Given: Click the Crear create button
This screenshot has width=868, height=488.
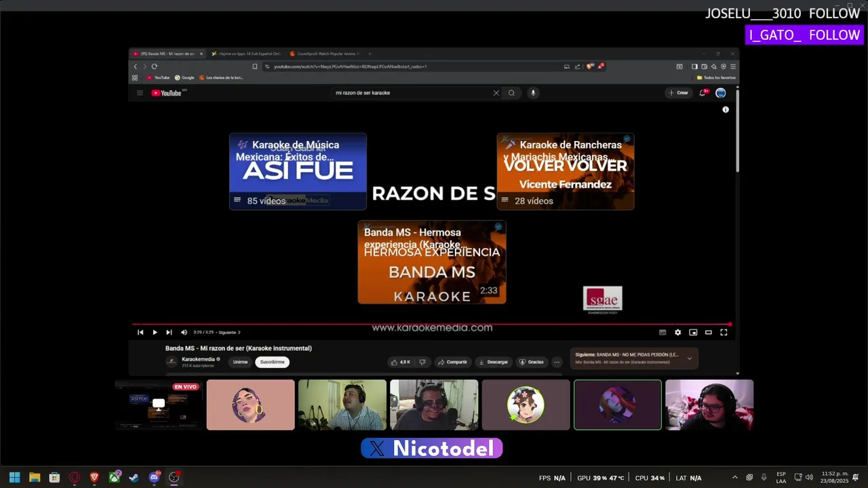Looking at the screenshot, I should (678, 93).
